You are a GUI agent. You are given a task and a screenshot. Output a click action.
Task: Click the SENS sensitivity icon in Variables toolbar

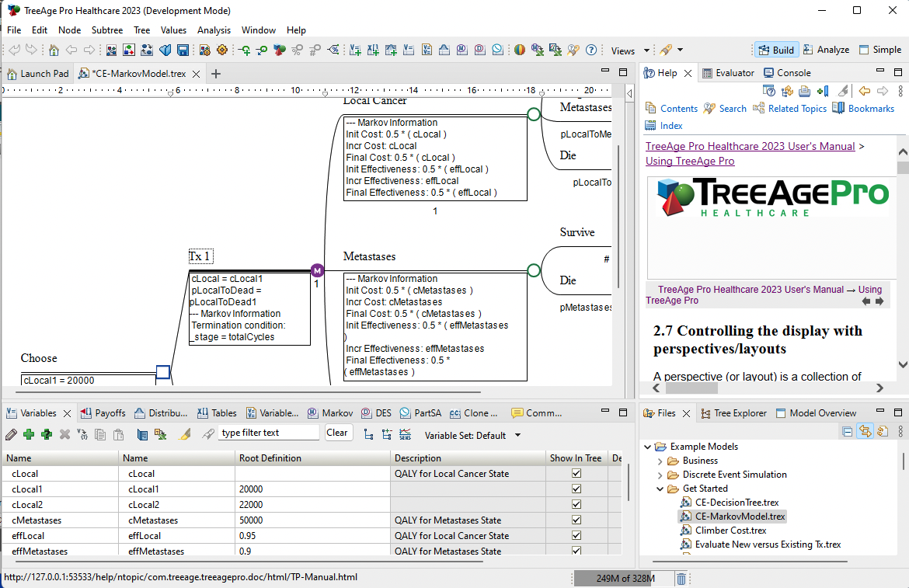coord(406,434)
